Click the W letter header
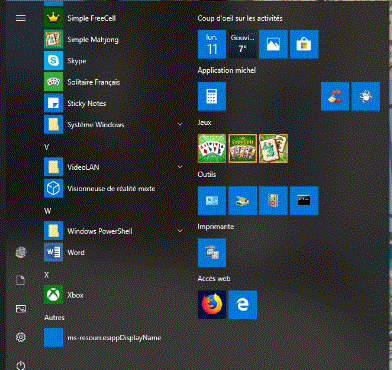392x370 pixels. click(47, 211)
